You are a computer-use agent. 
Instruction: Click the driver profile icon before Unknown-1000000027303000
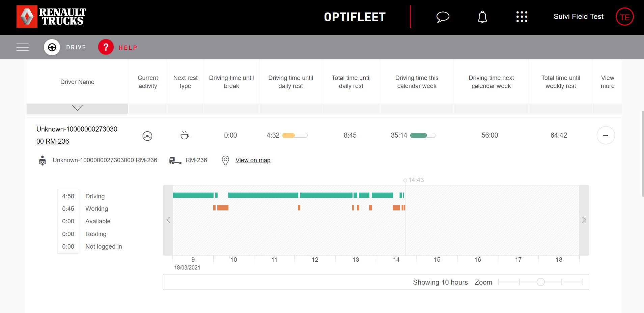(42, 160)
